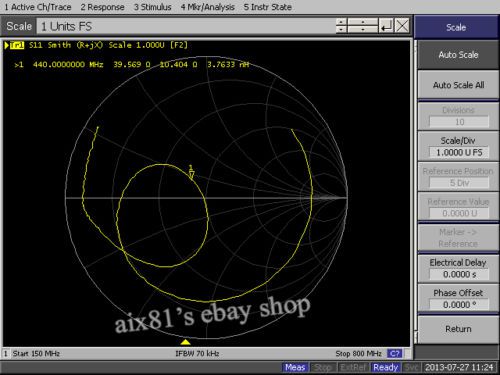The height and width of the screenshot is (375, 500).
Task: Click the Auto Scale All softkey
Action: (x=458, y=85)
